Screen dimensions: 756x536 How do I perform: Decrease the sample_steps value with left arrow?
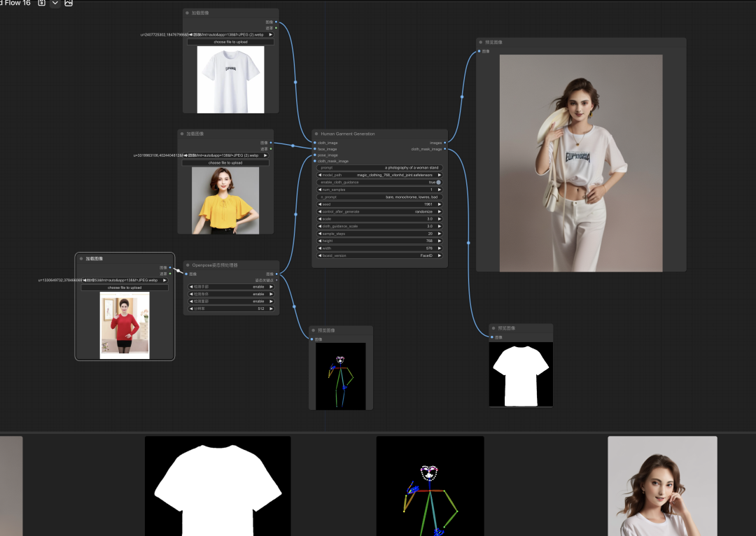pos(320,234)
